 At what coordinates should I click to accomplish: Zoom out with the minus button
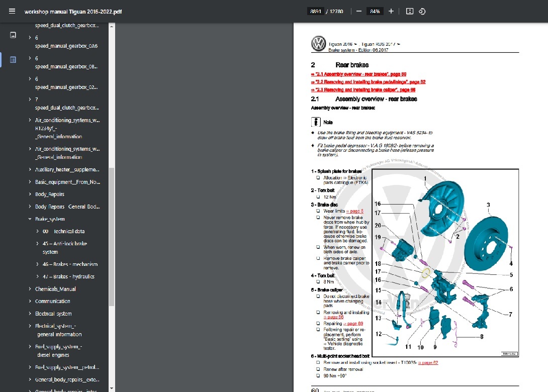tap(359, 11)
